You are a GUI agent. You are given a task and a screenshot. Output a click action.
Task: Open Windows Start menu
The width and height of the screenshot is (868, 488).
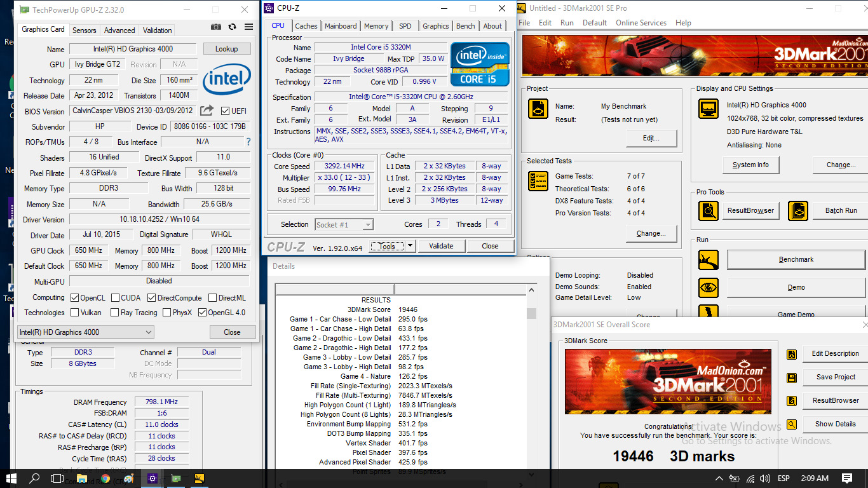click(11, 478)
